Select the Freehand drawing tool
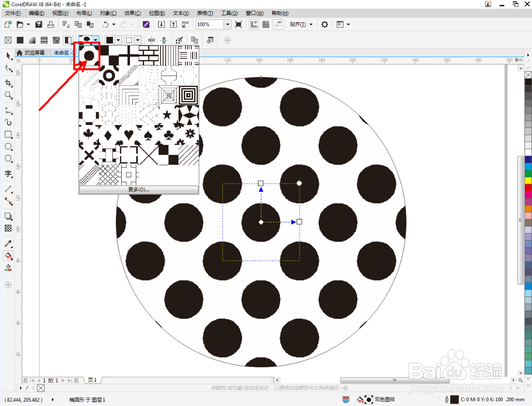The image size is (532, 406). pos(8,110)
